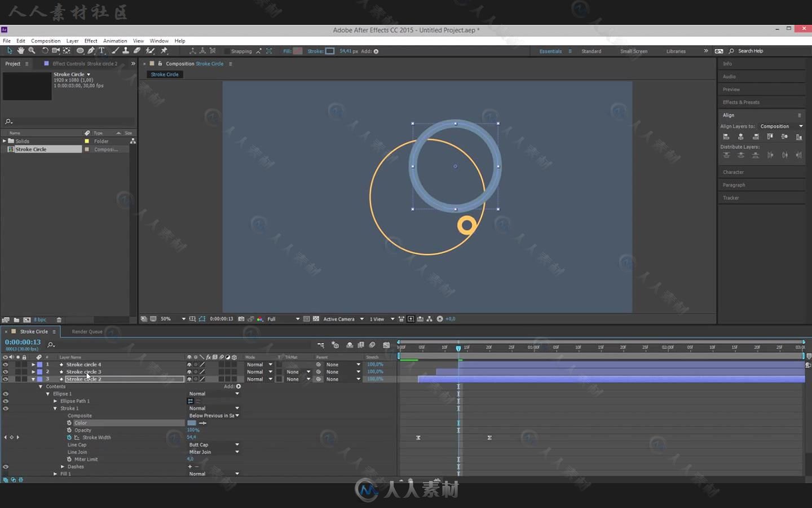812x508 pixels.
Task: Select the Rotation tool
Action: (x=45, y=51)
